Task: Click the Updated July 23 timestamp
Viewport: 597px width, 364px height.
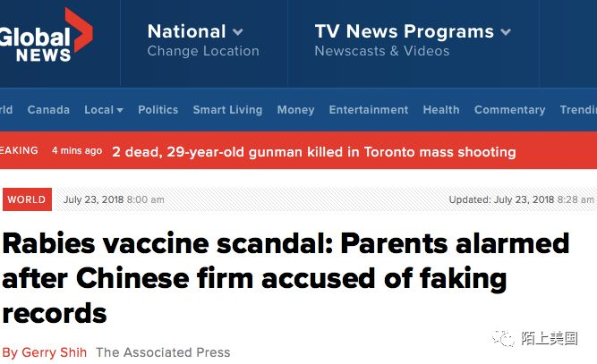Action: [522, 199]
